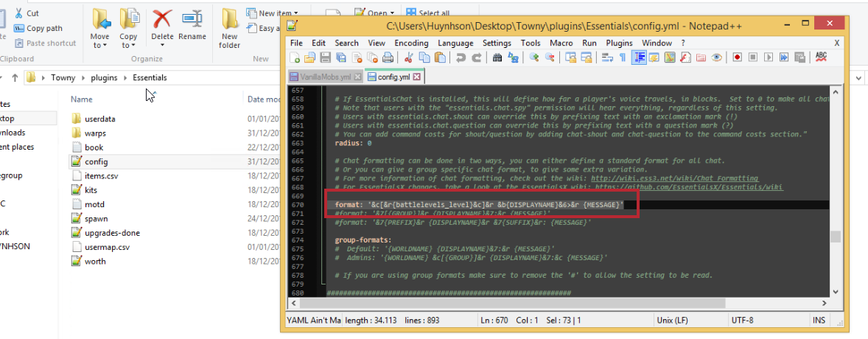Viewport: 868px width, 339px height.
Task: Start macro recording with the red dot
Action: tap(737, 57)
